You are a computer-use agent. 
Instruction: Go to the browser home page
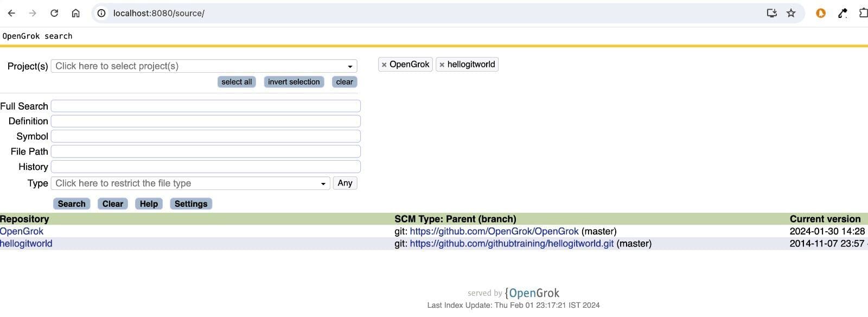click(x=76, y=13)
